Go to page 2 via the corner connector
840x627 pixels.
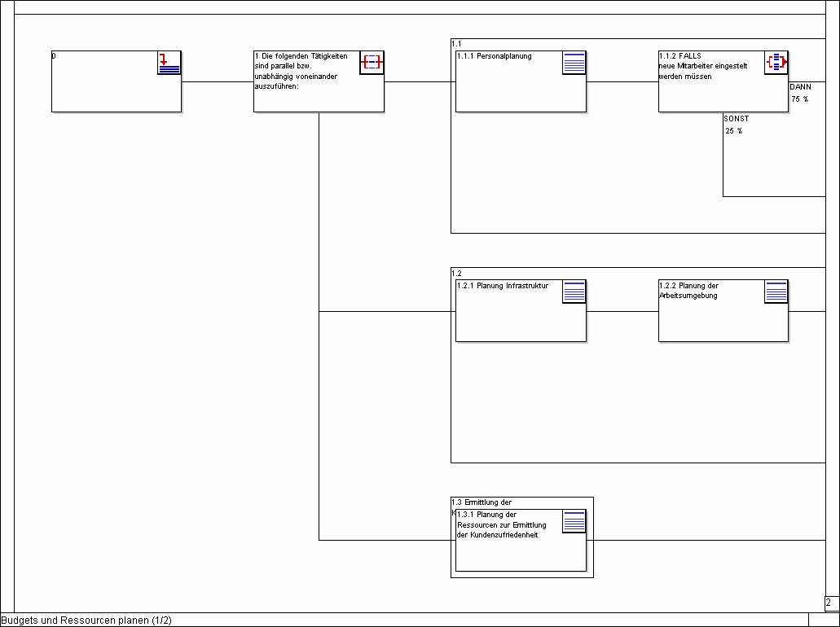click(829, 603)
